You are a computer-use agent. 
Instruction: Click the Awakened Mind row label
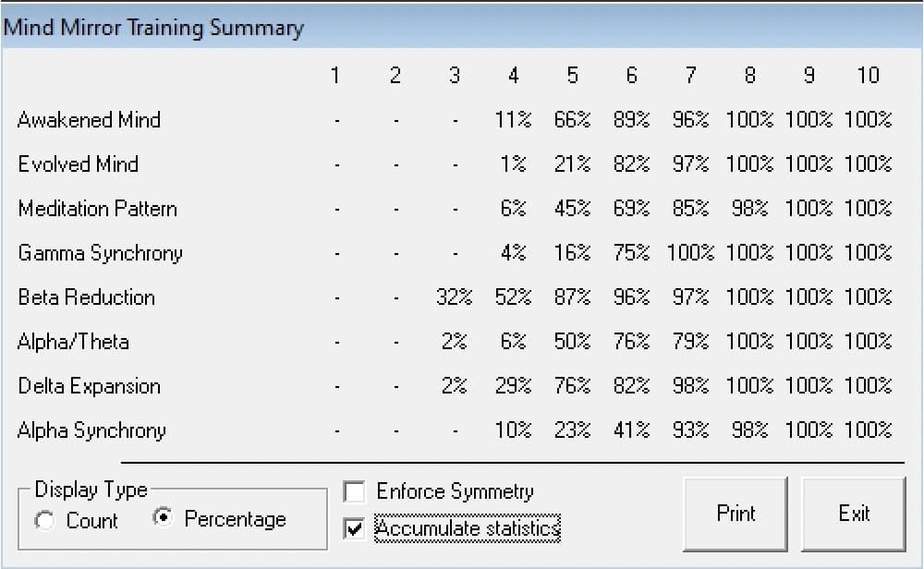tap(89, 120)
